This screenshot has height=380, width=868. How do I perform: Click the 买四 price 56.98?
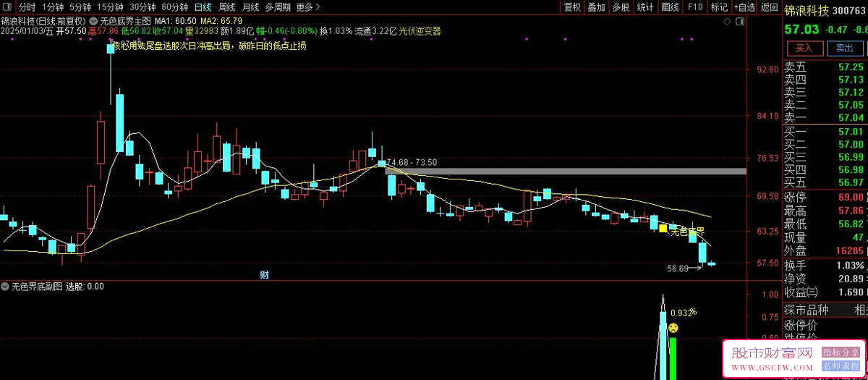[851, 170]
